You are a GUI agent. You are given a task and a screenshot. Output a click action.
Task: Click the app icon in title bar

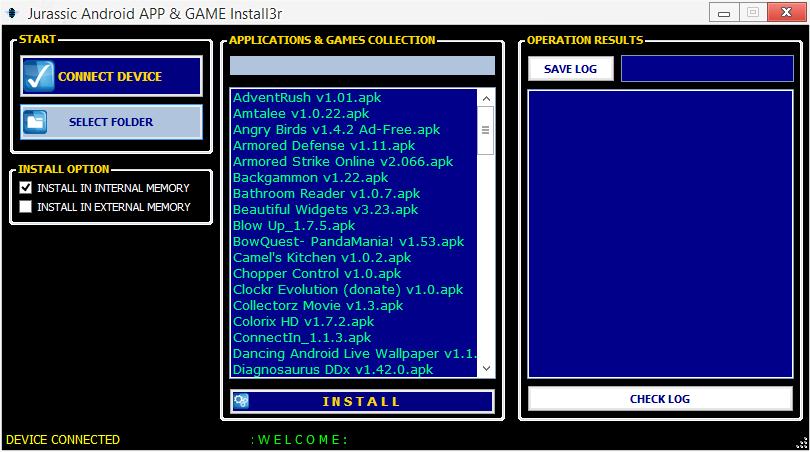(12, 12)
